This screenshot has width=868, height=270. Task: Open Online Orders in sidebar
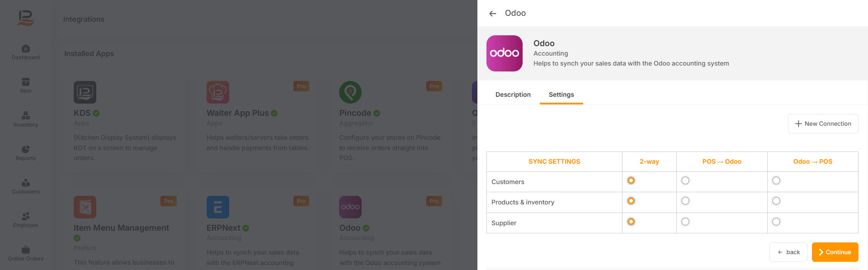pyautogui.click(x=26, y=253)
